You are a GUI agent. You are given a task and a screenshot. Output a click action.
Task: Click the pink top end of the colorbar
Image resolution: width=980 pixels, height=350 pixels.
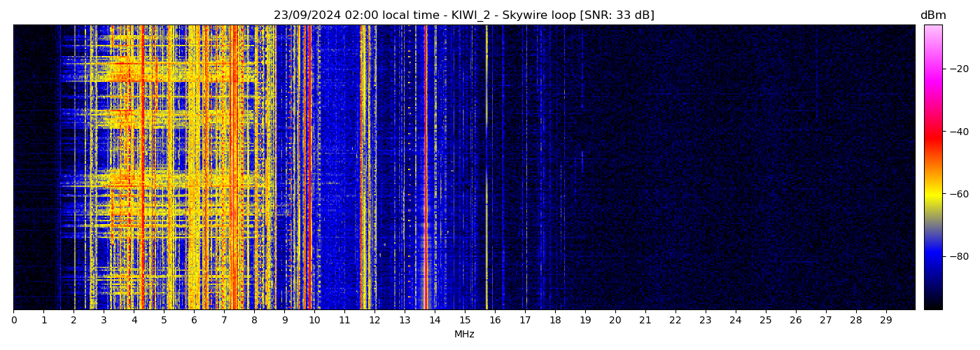click(x=932, y=29)
